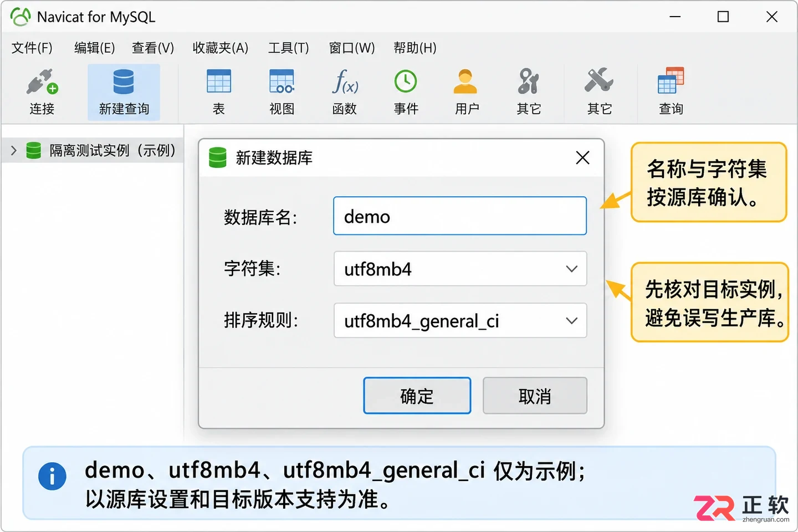
Task: Open the 帮助(H) menu
Action: (415, 48)
